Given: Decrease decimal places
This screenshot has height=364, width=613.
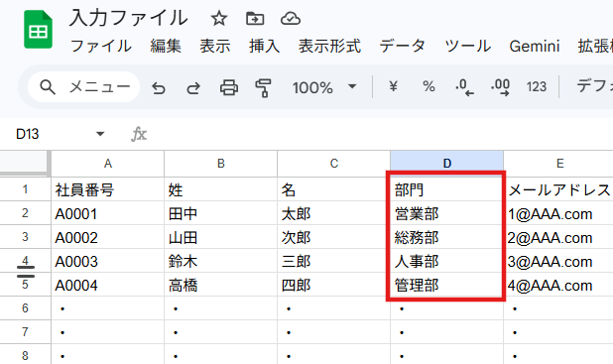Looking at the screenshot, I should [464, 87].
